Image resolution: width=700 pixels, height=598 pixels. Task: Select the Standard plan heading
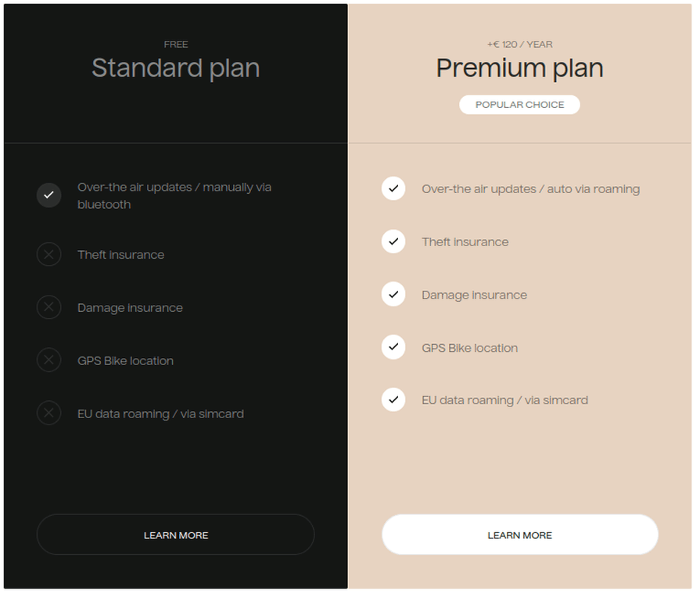click(178, 69)
